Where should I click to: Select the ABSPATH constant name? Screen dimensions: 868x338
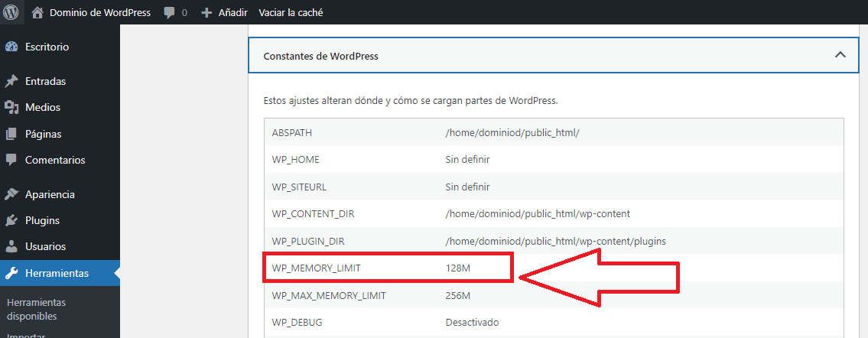(293, 133)
